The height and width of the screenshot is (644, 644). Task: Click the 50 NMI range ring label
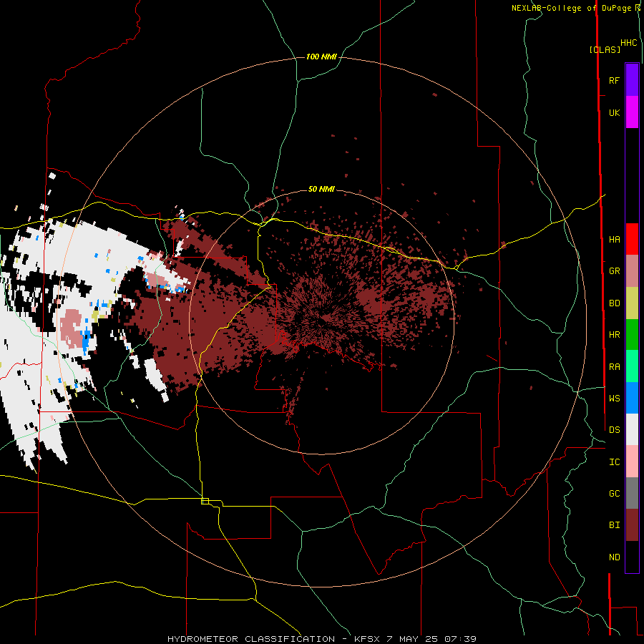click(x=321, y=189)
